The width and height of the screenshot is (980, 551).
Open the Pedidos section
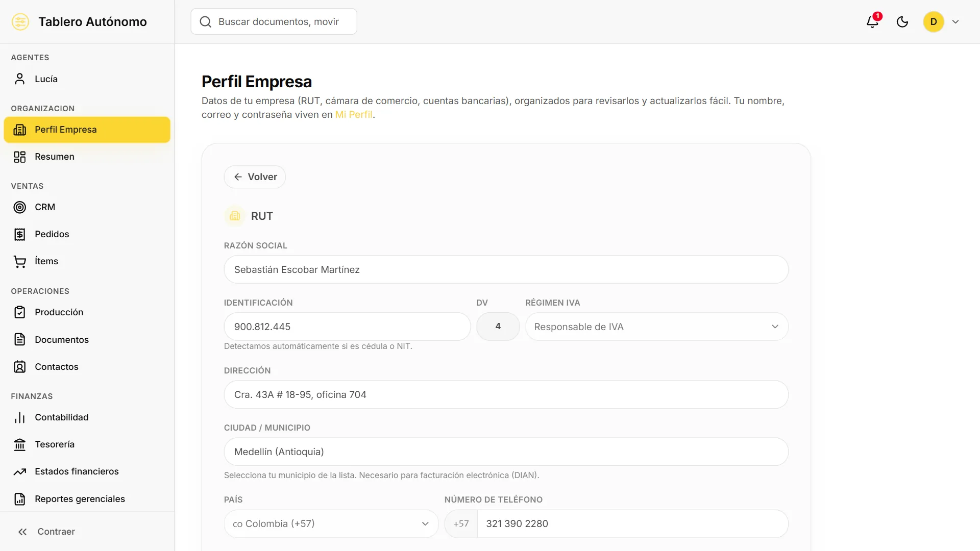pyautogui.click(x=87, y=234)
